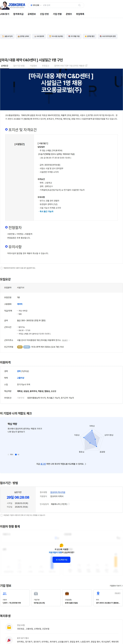Click the 연금·보험 wallet icon

click(9, 627)
